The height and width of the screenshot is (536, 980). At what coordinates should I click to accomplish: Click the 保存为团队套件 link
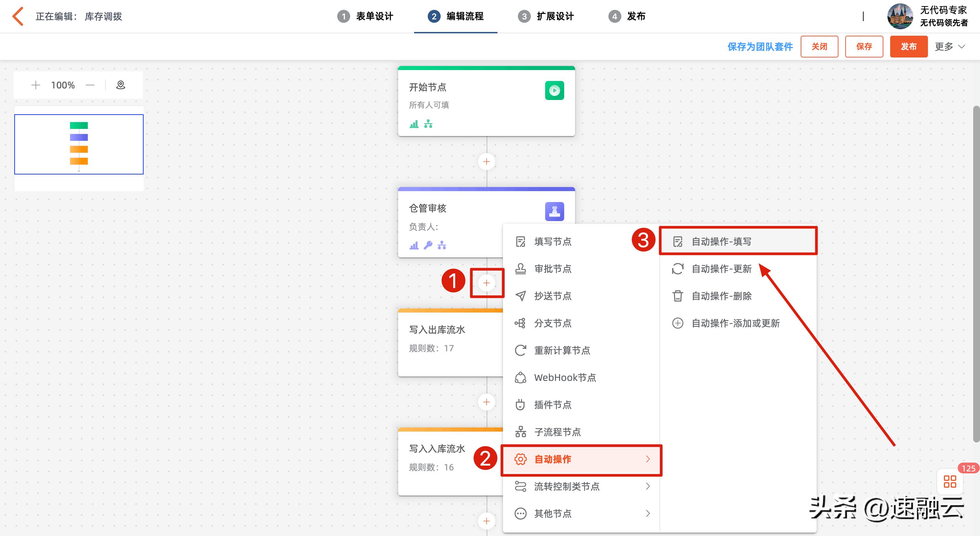tap(759, 46)
